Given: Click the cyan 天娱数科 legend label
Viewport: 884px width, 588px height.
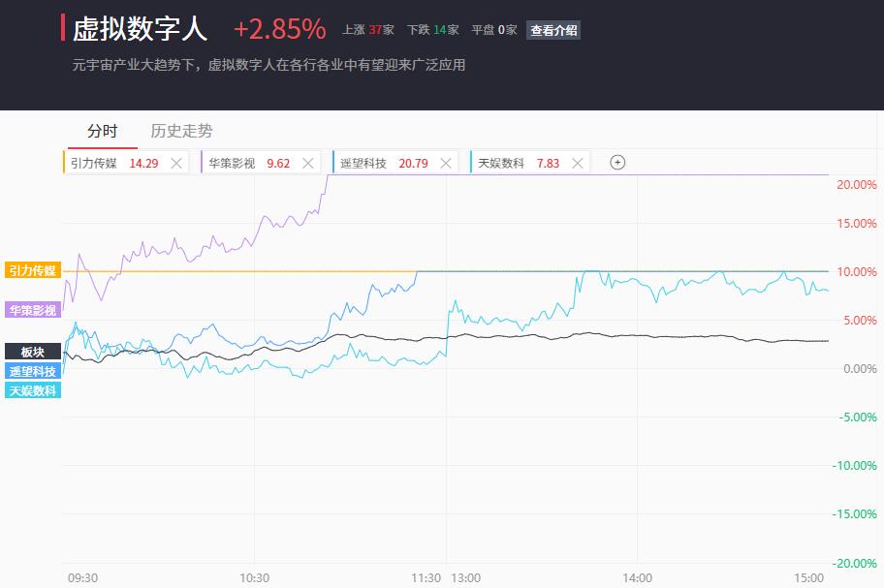Looking at the screenshot, I should coord(33,390).
